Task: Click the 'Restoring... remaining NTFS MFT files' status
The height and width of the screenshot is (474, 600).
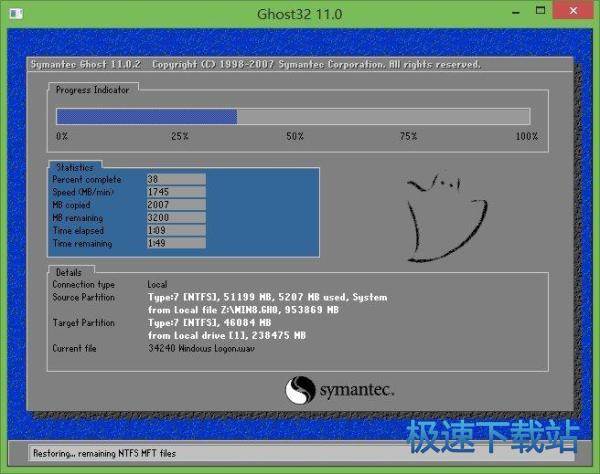Action: (x=104, y=453)
